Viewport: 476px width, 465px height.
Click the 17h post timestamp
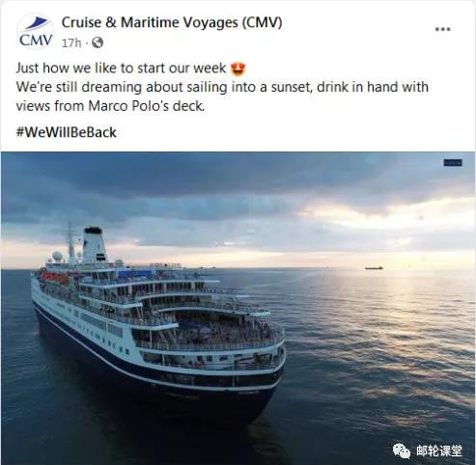point(71,42)
